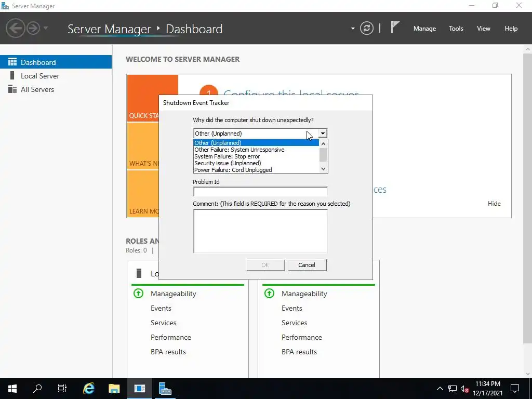The width and height of the screenshot is (532, 399).
Task: Refresh the Server Manager dashboard
Action: coord(367,28)
